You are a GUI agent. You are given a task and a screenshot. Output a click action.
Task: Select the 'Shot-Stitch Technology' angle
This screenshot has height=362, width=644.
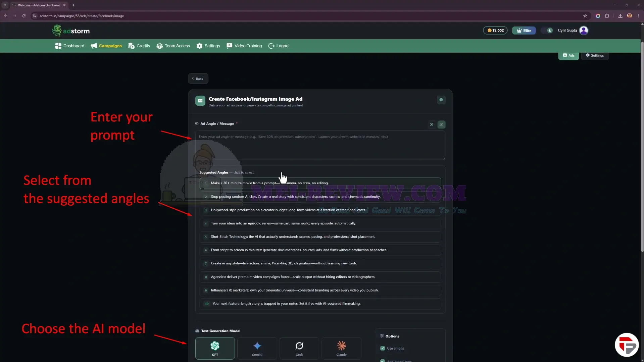point(320,237)
